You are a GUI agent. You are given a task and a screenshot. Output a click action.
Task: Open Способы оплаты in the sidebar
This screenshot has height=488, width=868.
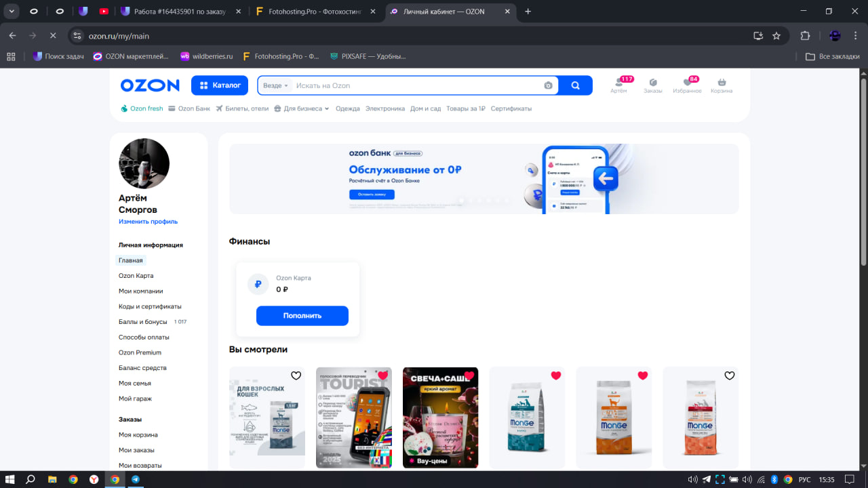(x=144, y=337)
